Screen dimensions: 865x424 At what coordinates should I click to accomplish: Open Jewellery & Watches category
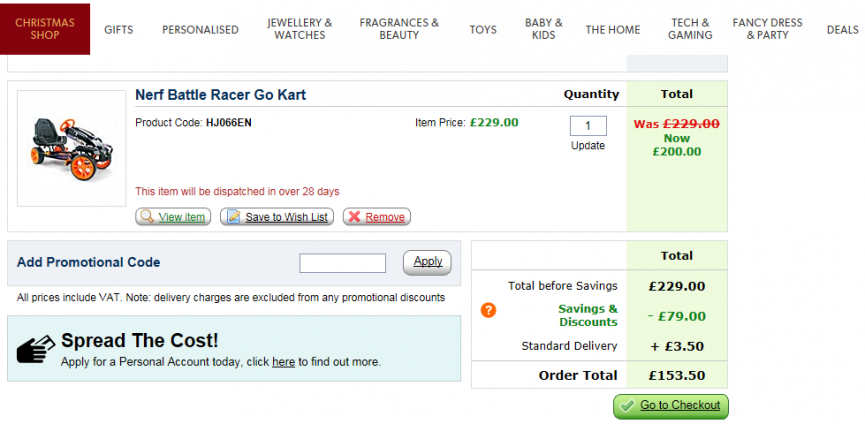click(x=300, y=28)
